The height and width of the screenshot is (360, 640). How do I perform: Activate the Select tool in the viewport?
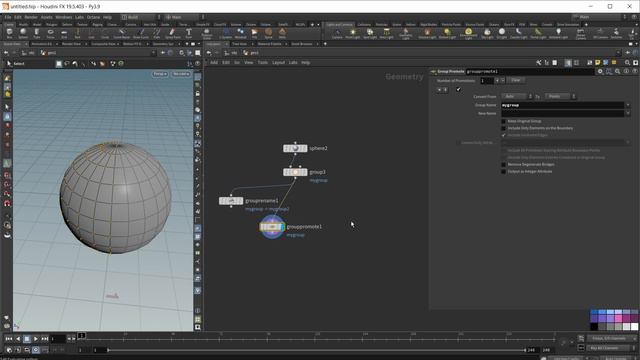[x=16, y=64]
